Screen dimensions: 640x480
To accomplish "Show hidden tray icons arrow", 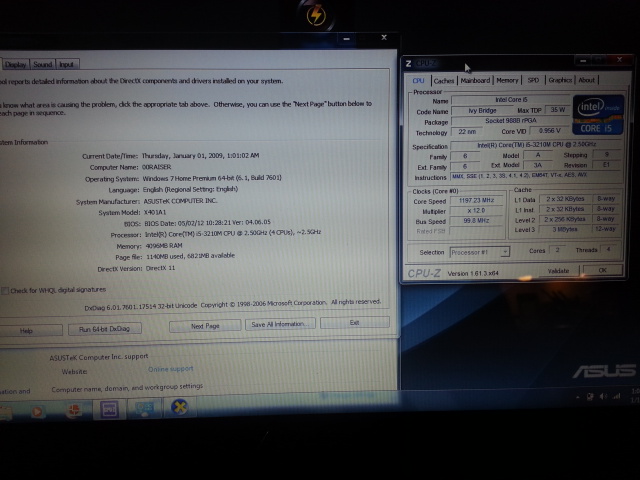I will (578, 397).
